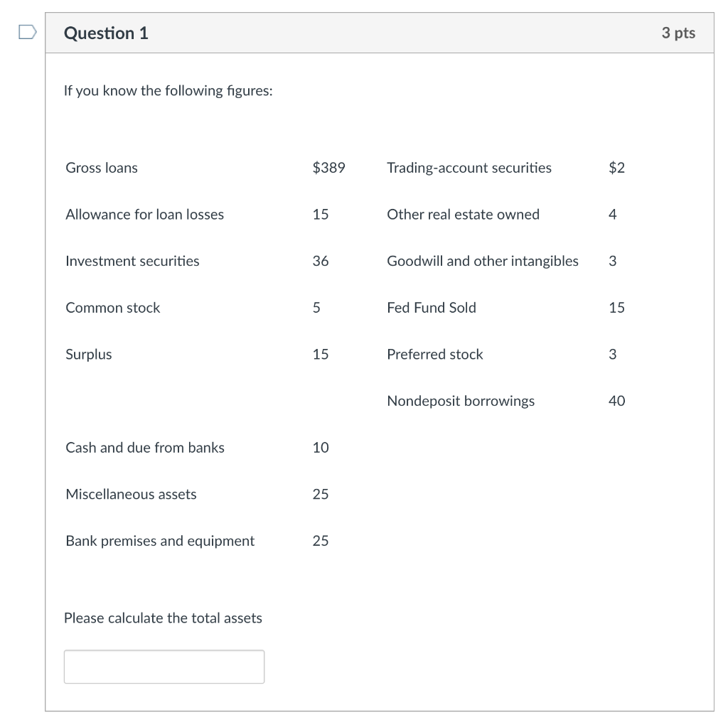Click the Fed Fund Sold label
Viewport: 728px width, 722px height.
(x=432, y=308)
